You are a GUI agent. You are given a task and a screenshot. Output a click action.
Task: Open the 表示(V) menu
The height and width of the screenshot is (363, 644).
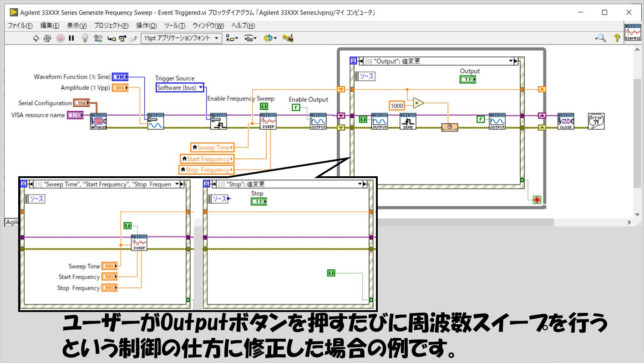click(x=77, y=26)
